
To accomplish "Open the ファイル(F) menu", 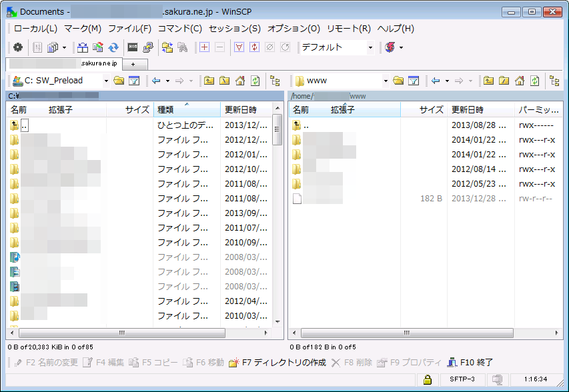I will [130, 29].
